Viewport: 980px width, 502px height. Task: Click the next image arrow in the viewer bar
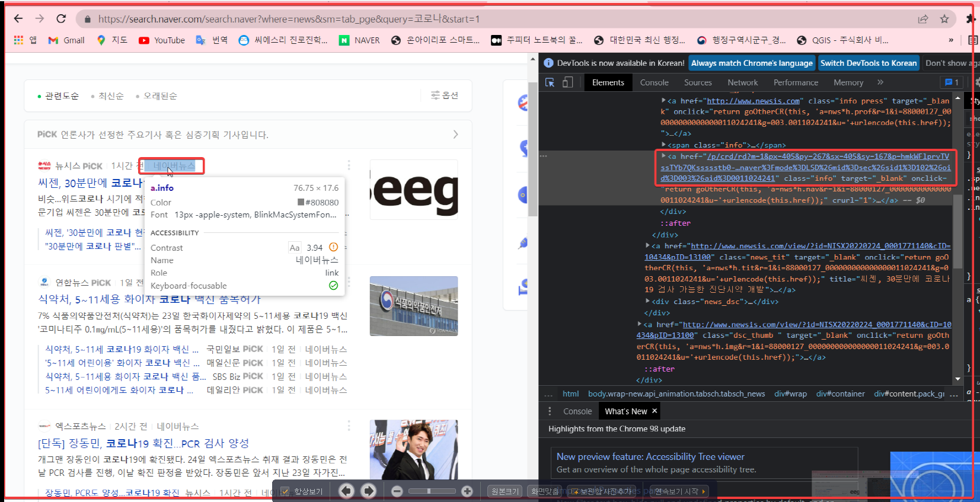pos(369,491)
